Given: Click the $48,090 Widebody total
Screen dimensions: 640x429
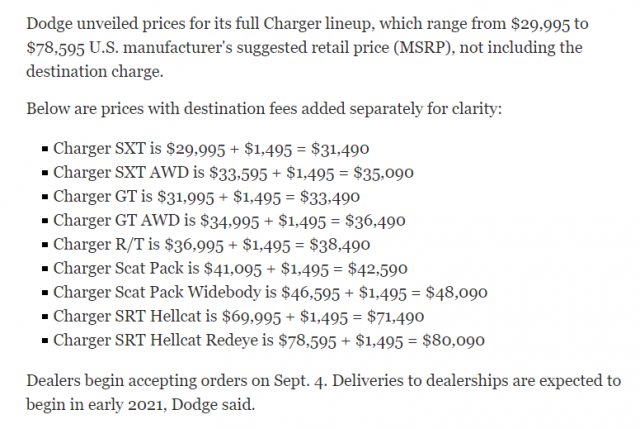Looking at the screenshot, I should point(457,292).
